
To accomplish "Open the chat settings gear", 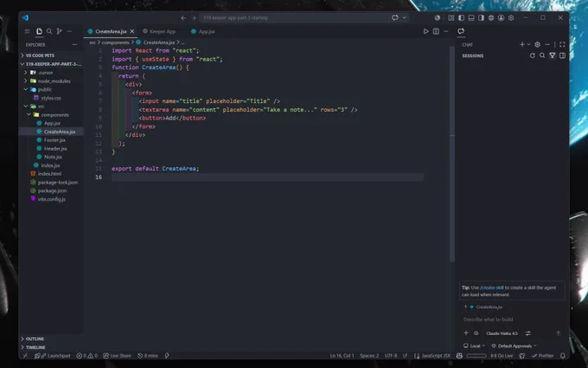I will [537, 44].
